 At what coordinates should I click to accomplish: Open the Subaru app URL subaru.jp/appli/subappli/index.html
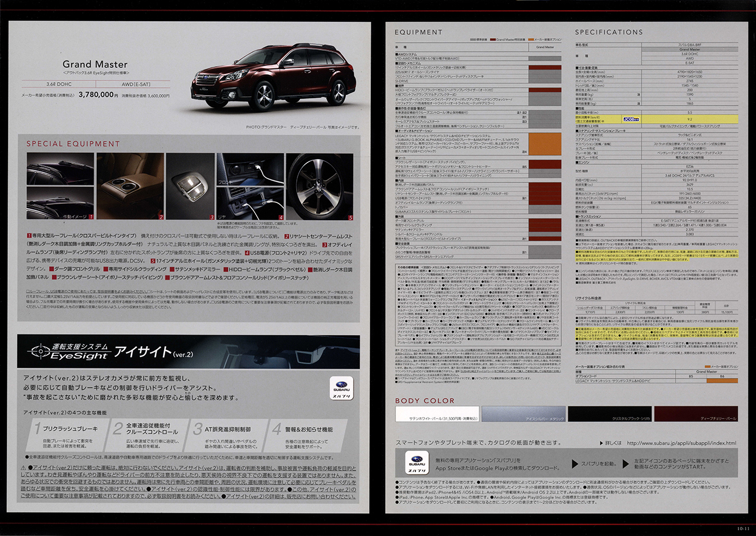(x=681, y=442)
